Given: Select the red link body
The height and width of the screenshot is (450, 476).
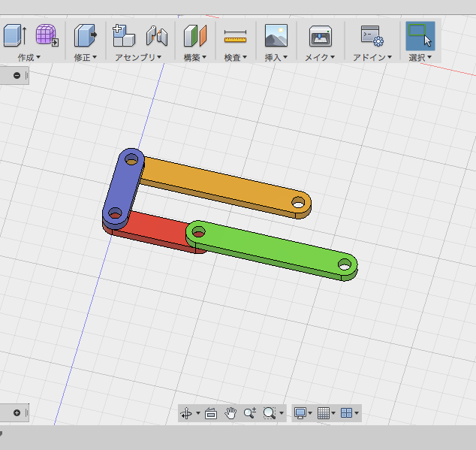Looking at the screenshot, I should 155,228.
